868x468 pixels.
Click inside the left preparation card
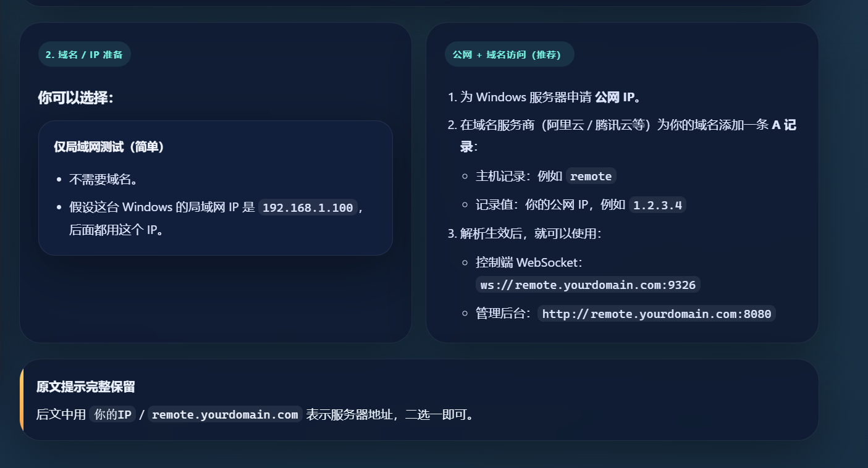click(x=216, y=296)
